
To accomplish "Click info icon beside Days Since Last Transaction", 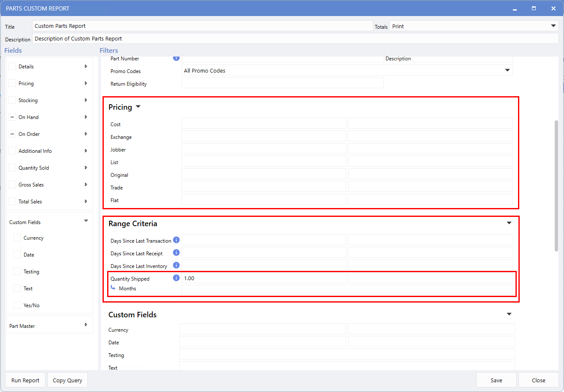I will point(176,240).
